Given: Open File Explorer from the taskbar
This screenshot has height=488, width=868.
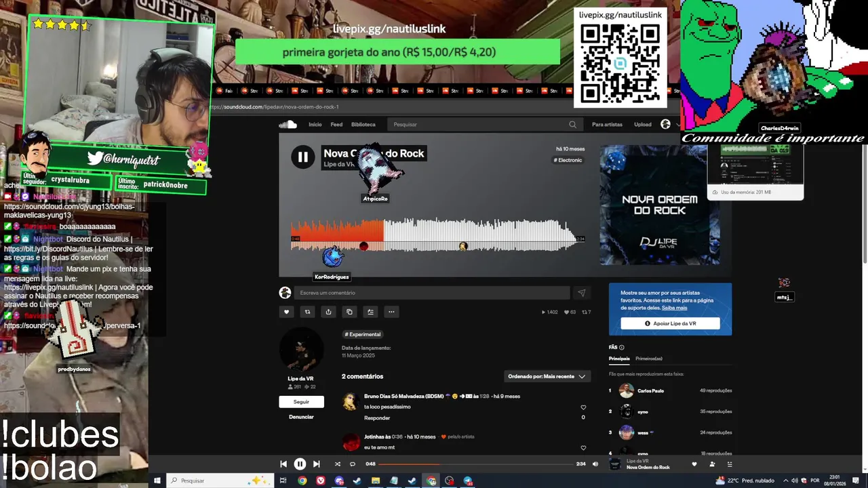Looking at the screenshot, I should coord(376,481).
